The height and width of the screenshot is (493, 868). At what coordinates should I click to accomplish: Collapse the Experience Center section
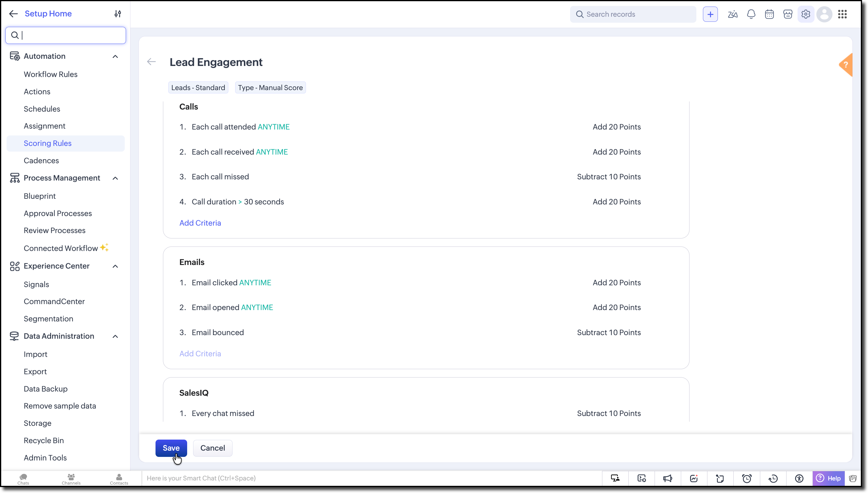[115, 266]
